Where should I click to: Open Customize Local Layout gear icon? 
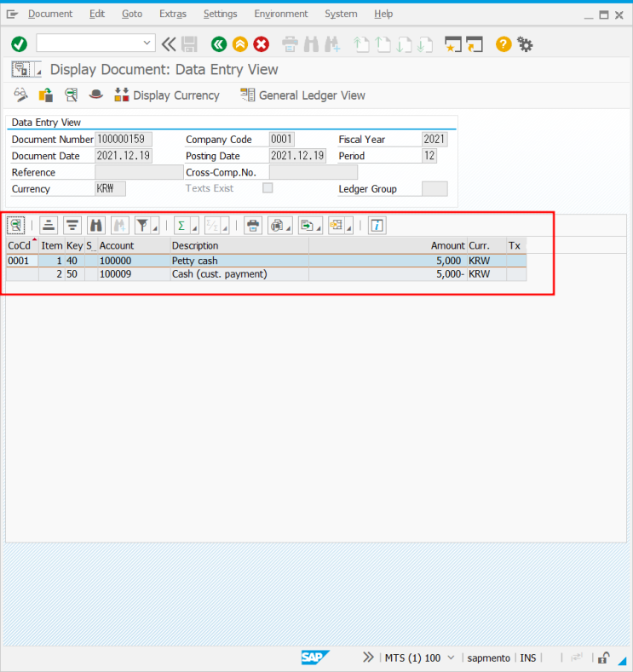click(525, 44)
